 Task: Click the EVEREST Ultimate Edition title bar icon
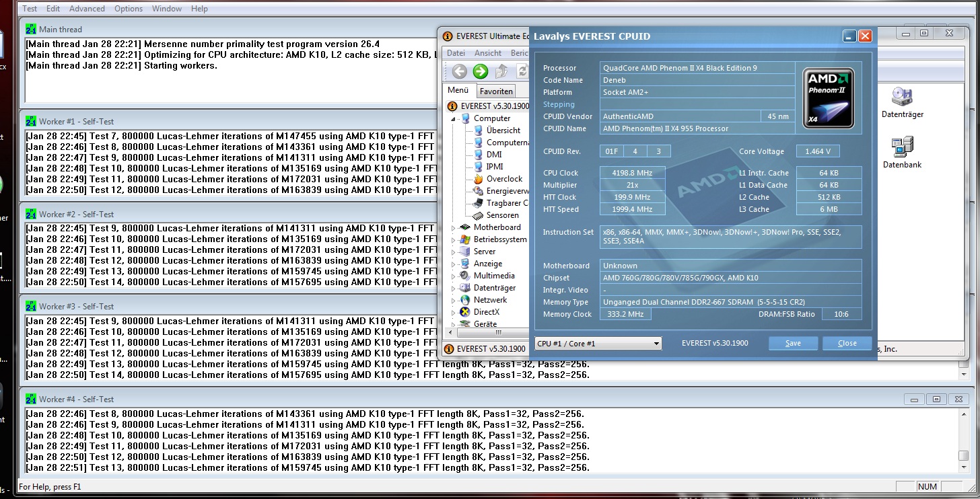tap(448, 36)
